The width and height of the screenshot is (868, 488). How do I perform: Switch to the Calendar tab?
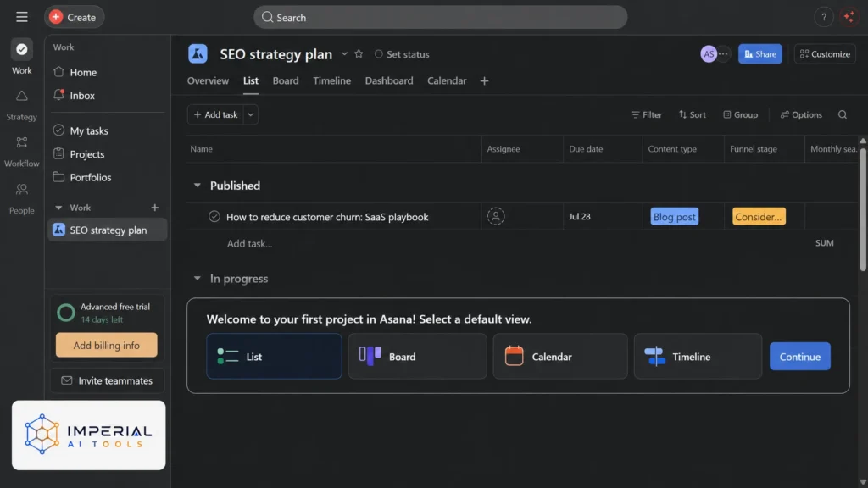click(447, 80)
